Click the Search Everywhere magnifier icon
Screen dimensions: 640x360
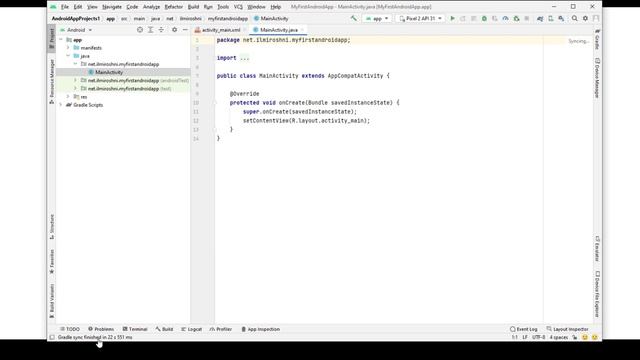575,18
